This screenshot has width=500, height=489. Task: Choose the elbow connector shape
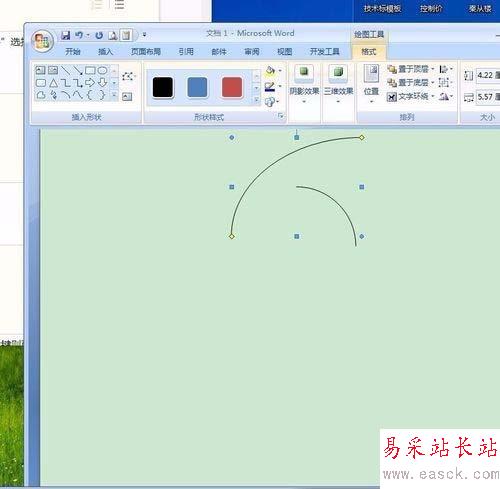65,83
